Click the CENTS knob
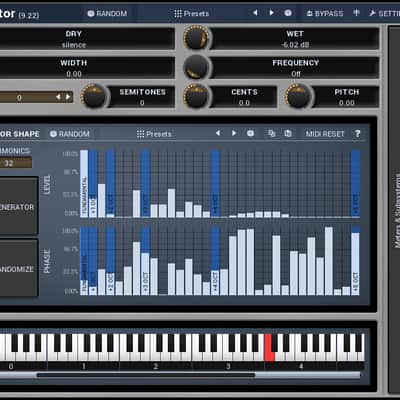This screenshot has height=400, width=400. [196, 96]
